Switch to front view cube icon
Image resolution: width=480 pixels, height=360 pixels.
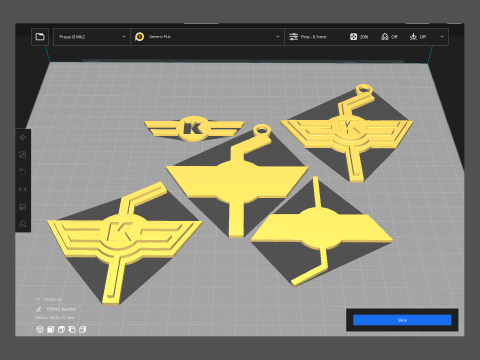[x=51, y=329]
